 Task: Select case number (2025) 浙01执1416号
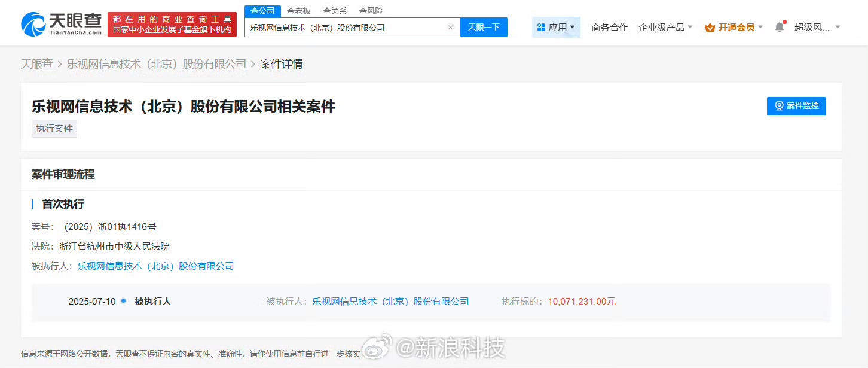point(110,227)
